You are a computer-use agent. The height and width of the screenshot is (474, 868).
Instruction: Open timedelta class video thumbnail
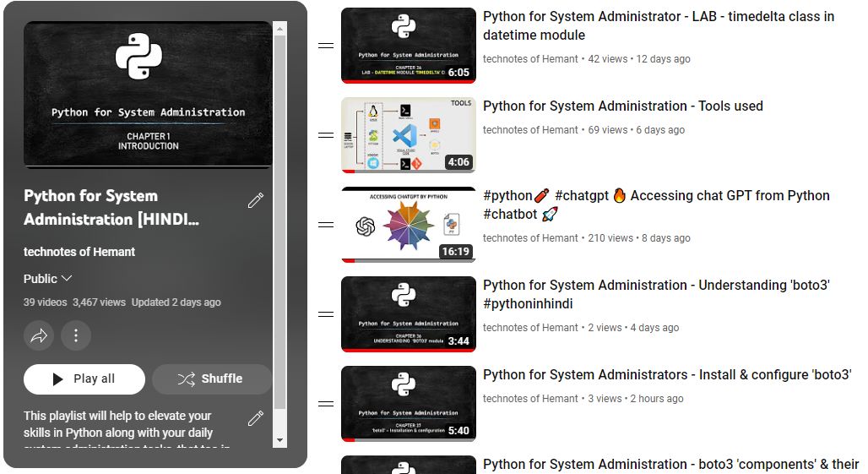click(409, 46)
